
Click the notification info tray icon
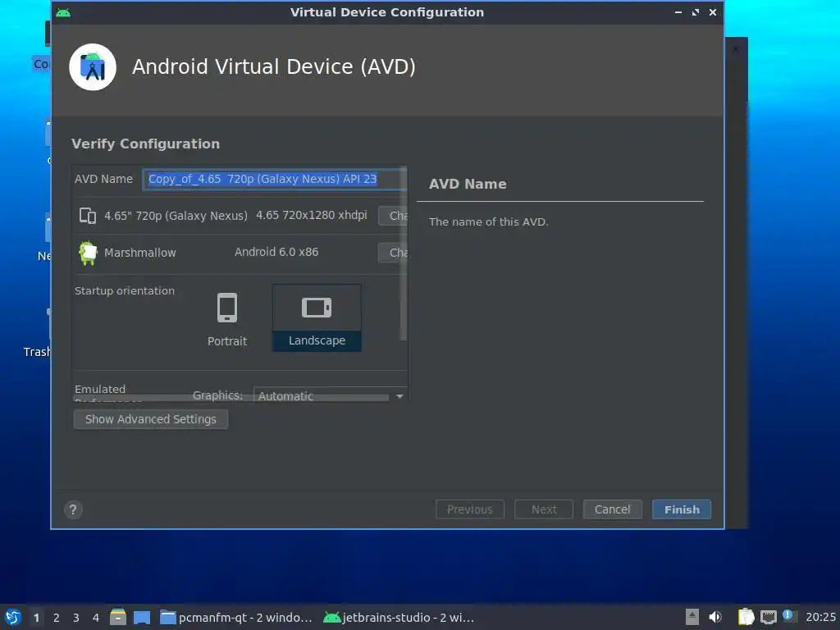(788, 616)
